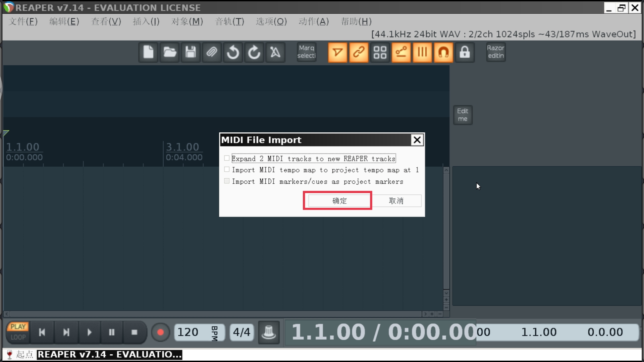This screenshot has width=644, height=362.
Task: Click the Undo arrow icon
Action: 233,52
